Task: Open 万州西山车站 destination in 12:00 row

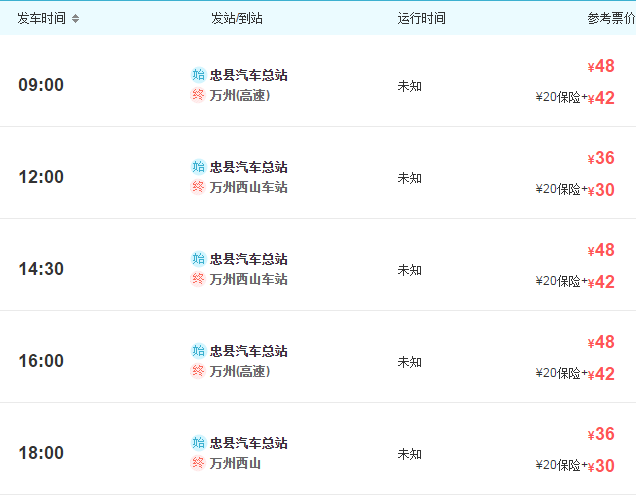Action: tap(248, 187)
